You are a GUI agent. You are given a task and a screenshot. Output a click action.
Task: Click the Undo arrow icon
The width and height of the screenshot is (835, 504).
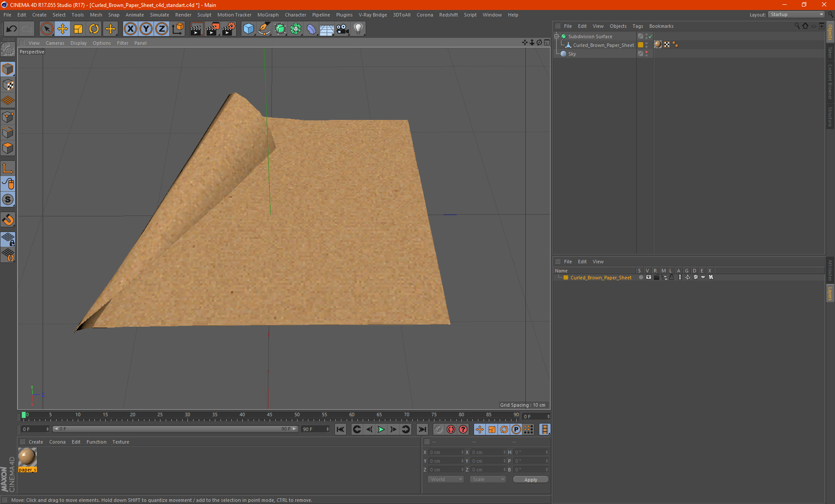[11, 29]
